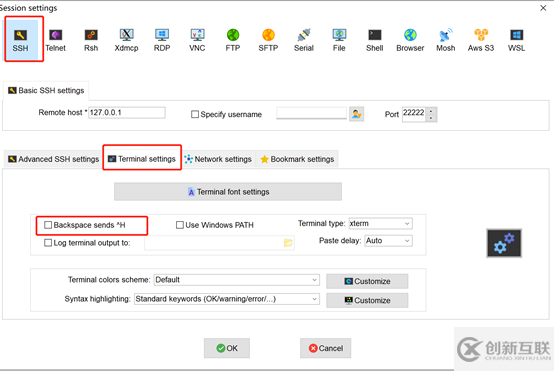554x371 pixels.
Task: Toggle Backspace sends ^H checkbox
Action: (x=48, y=225)
